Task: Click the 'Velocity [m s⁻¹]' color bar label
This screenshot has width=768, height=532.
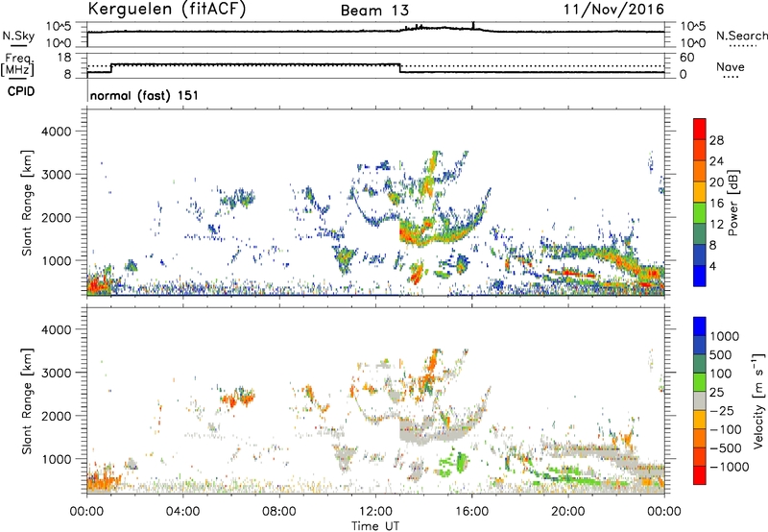Action: (758, 400)
